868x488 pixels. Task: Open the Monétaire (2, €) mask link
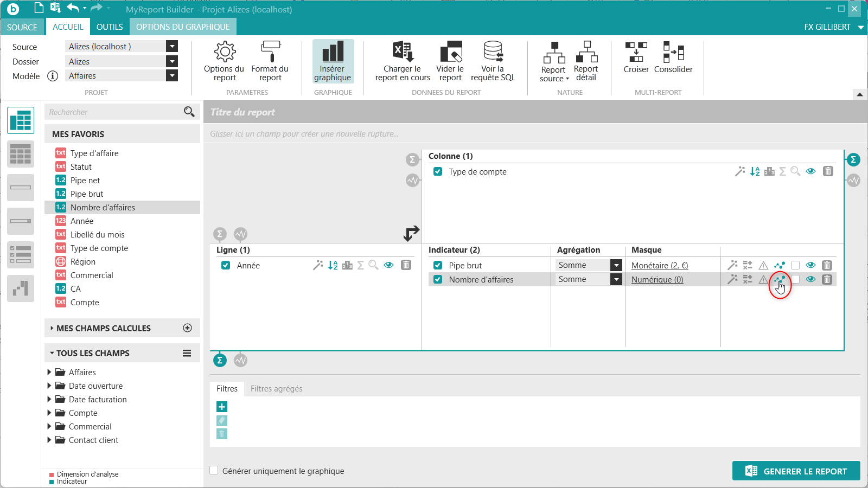[x=659, y=265]
